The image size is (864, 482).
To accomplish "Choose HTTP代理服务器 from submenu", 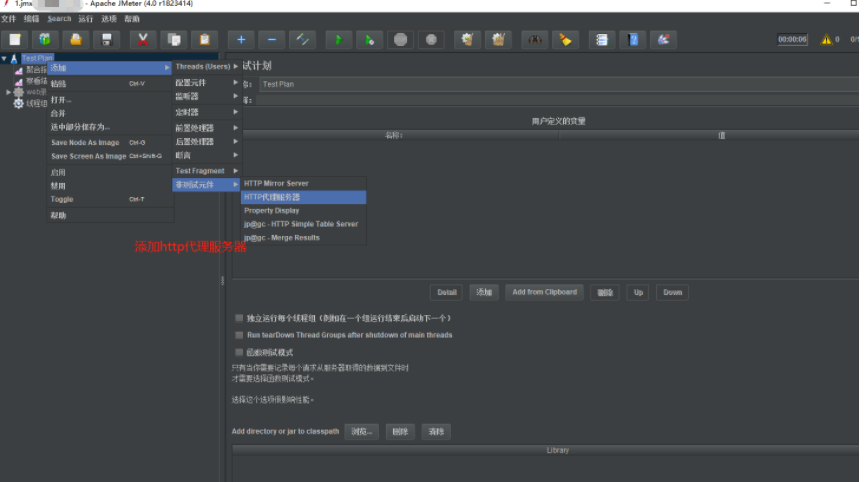I will coord(304,197).
